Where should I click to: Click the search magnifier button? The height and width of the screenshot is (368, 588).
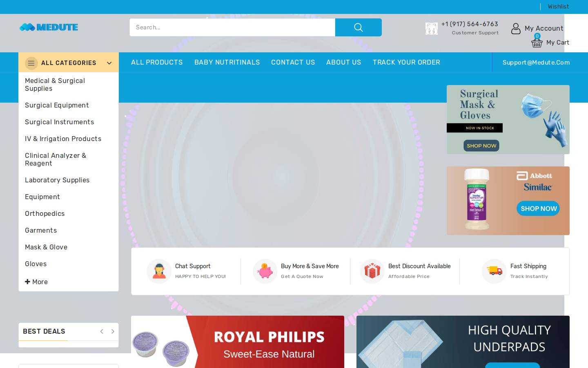coord(359,27)
